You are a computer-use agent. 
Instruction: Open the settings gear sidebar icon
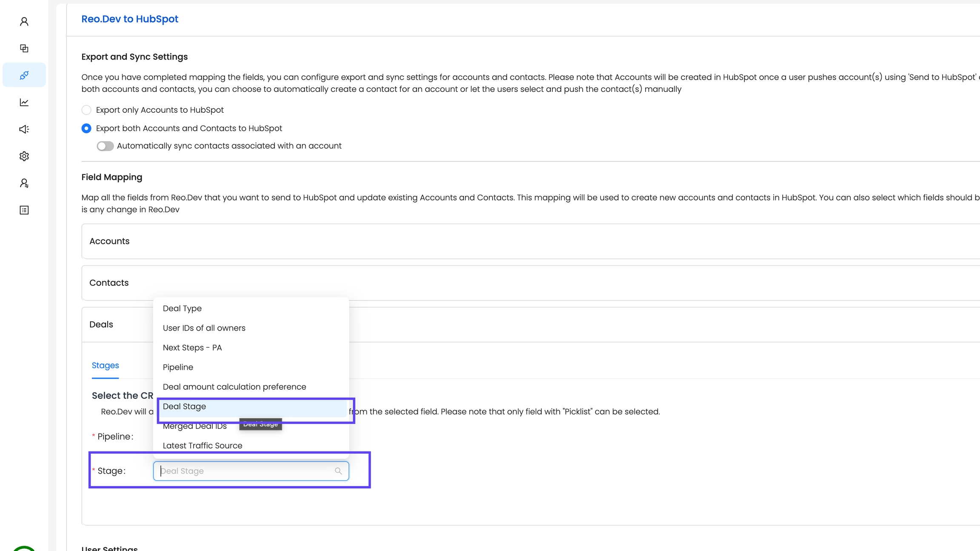[24, 156]
